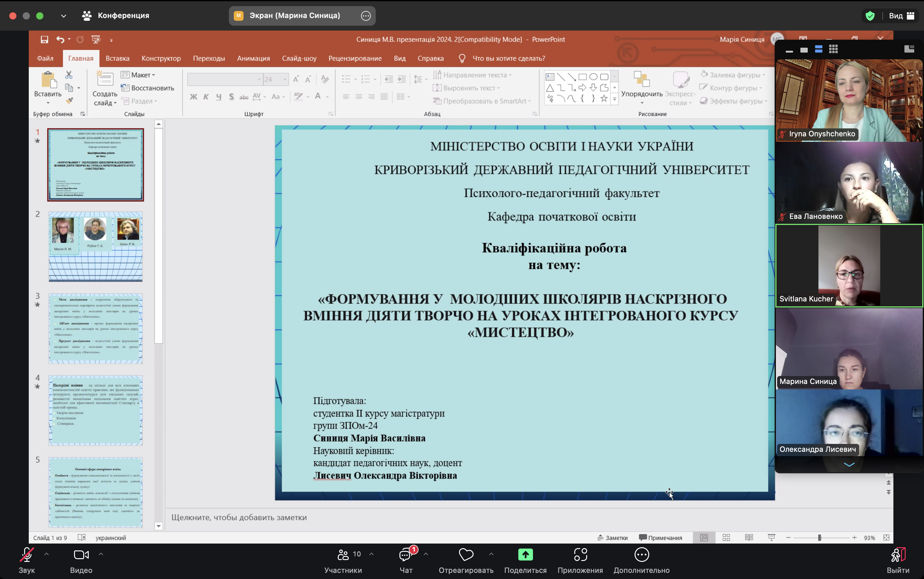Select slide 2 thumbnail with three portraits
Screen dimensions: 924x579
(95, 246)
